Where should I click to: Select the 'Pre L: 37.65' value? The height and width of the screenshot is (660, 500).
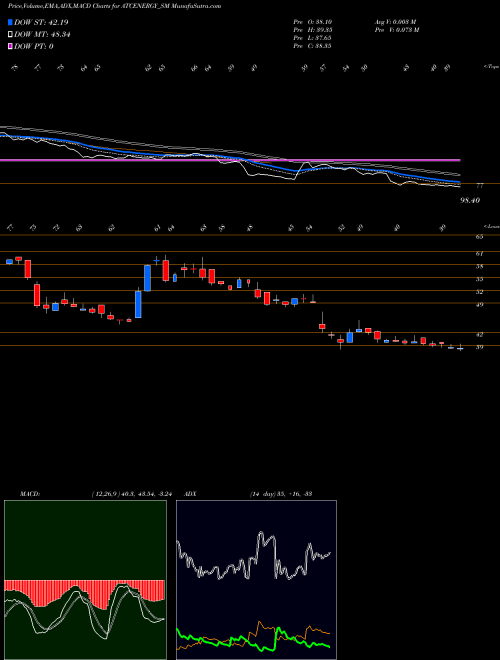coord(313,38)
